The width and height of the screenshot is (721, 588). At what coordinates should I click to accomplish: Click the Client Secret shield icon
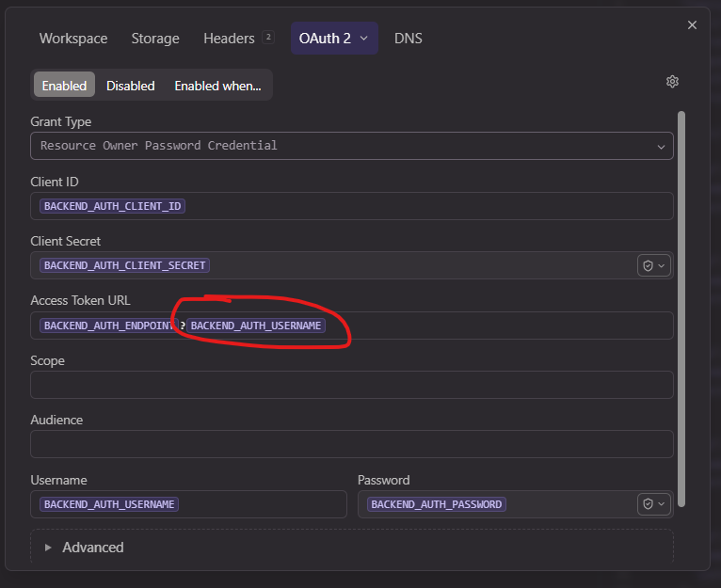649,266
